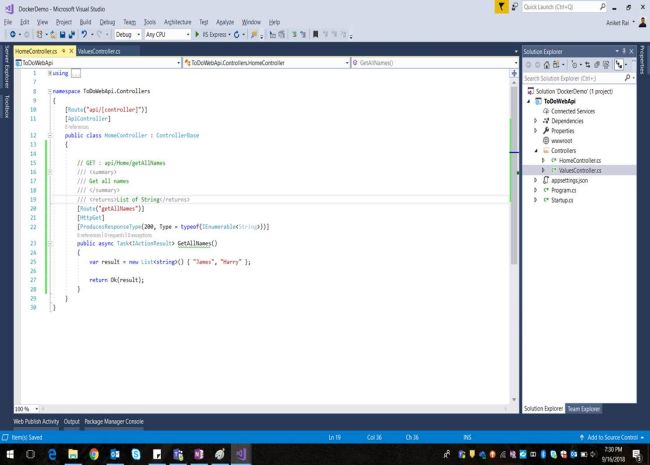Click the browser refresh icon in toolbar
650x465 pixels.
click(x=236, y=34)
